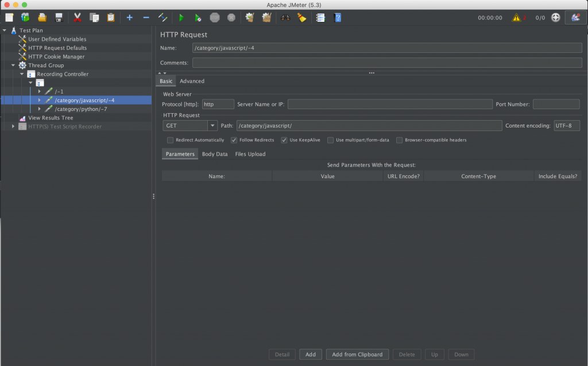
Task: Click the plus Expand All icon
Action: point(129,18)
